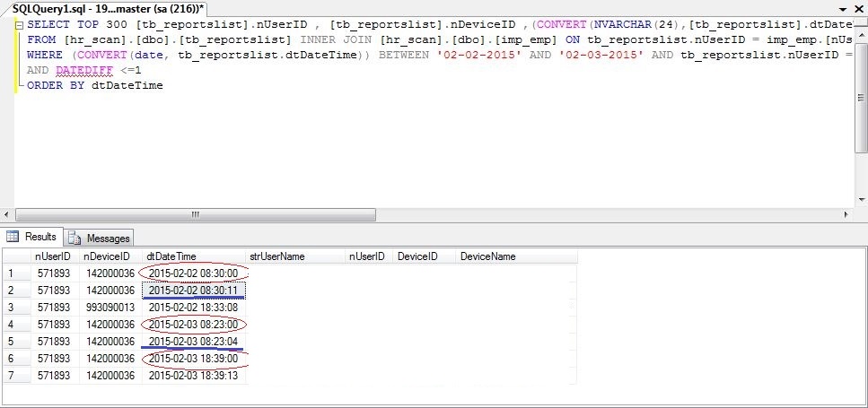
Task: Click device ID cell 993090013
Action: [x=110, y=308]
